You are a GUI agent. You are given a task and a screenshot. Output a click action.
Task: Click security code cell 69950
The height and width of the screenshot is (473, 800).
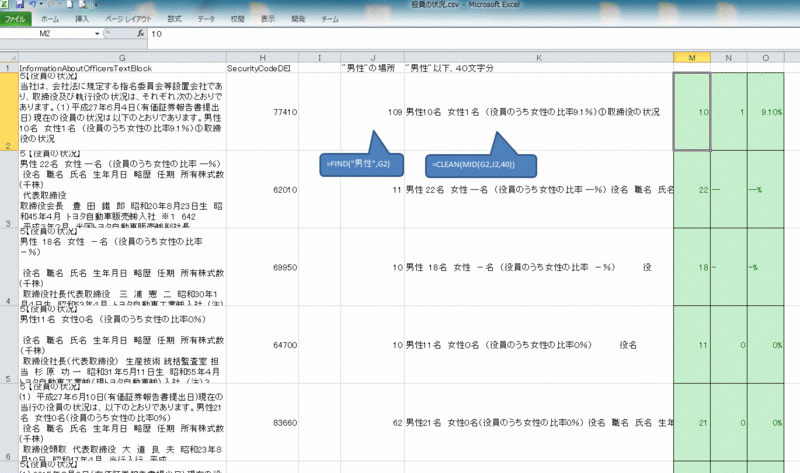262,267
